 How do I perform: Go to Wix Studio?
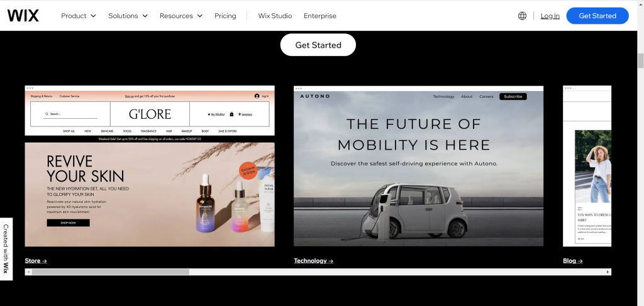275,16
